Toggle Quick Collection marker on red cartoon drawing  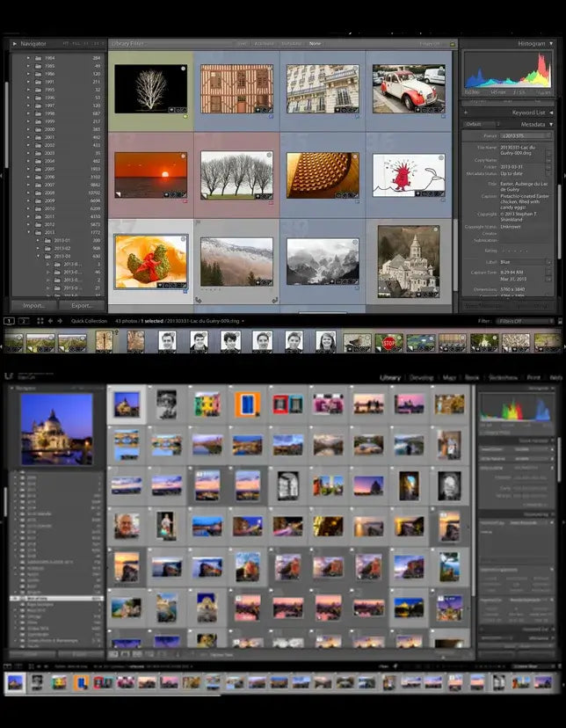click(x=441, y=158)
